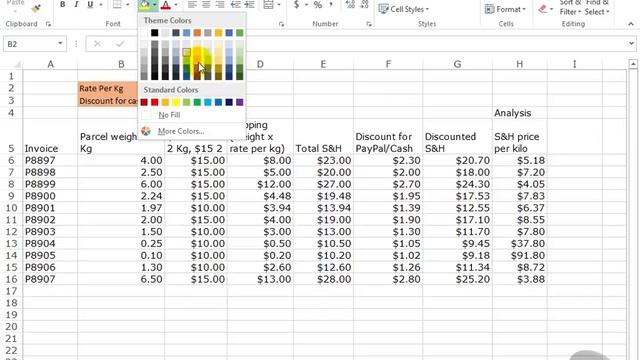640x360 pixels.
Task: Click the Format Painter brush icon
Action: (x=36, y=7)
